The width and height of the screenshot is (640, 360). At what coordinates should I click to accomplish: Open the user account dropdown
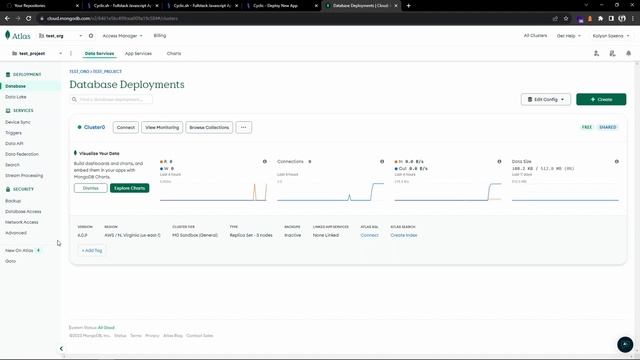tap(611, 36)
